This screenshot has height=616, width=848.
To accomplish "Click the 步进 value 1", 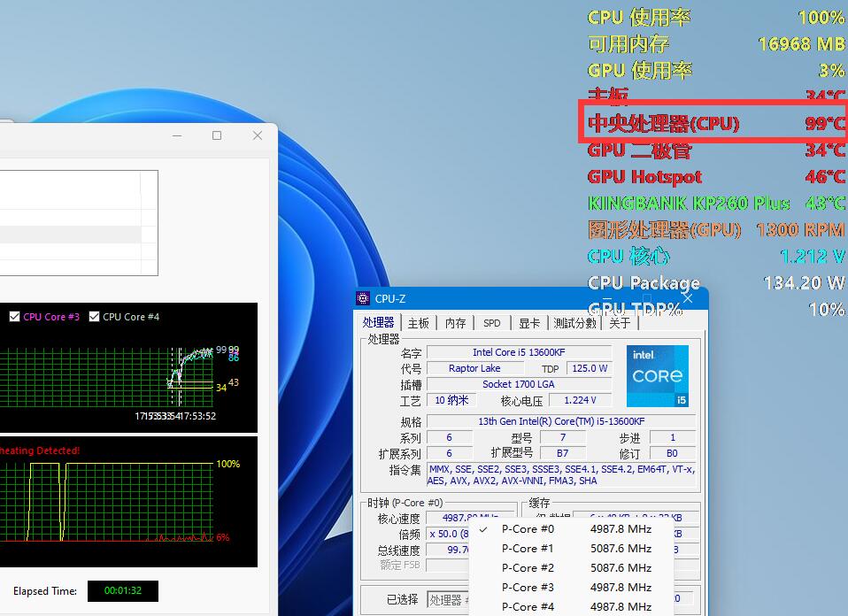I will tap(673, 437).
